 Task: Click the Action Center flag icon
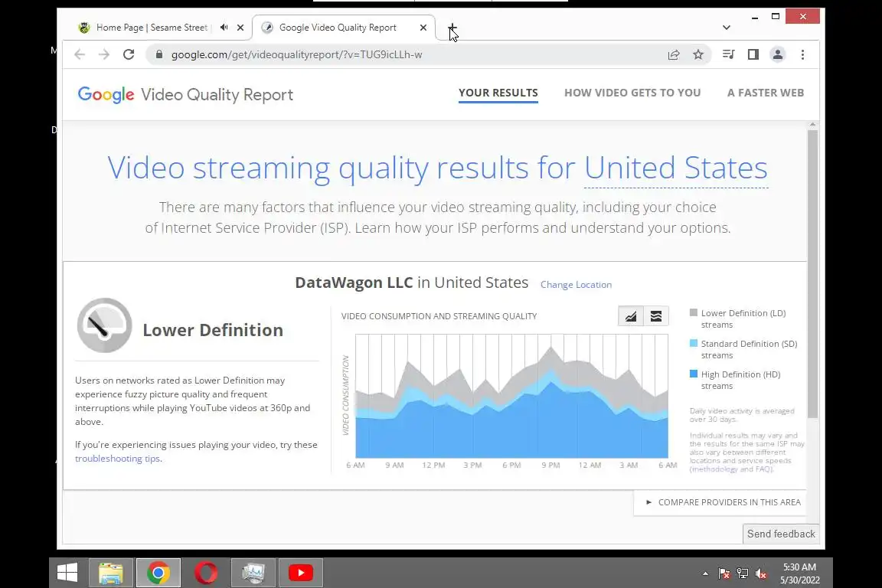tap(724, 573)
